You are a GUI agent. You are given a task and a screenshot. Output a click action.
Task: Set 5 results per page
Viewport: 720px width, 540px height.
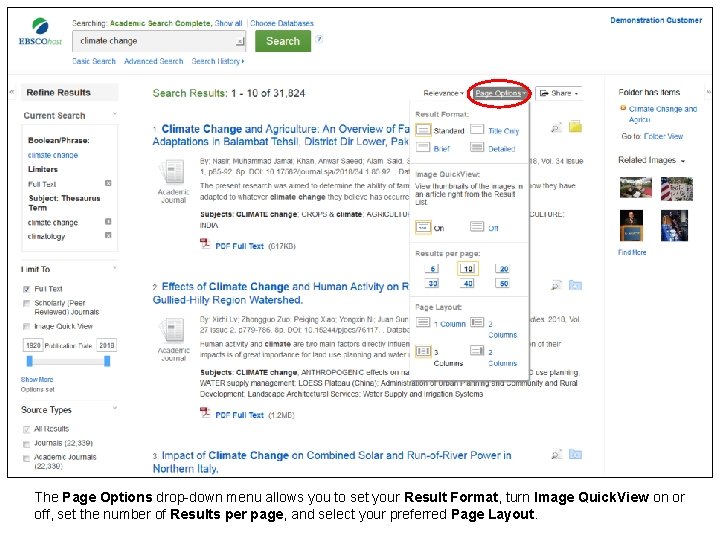pyautogui.click(x=432, y=269)
